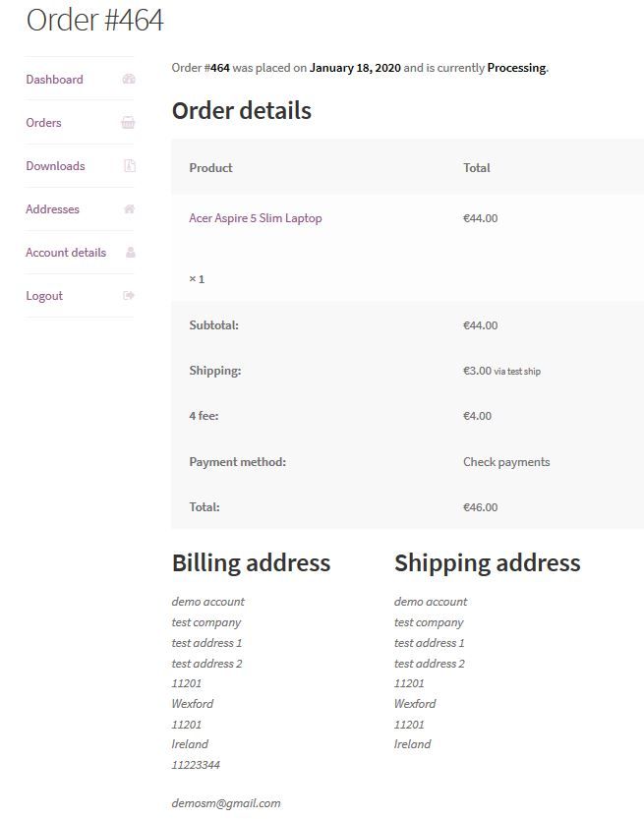Image resolution: width=644 pixels, height=819 pixels.
Task: Open the Dashboard menu link
Action: (x=54, y=80)
